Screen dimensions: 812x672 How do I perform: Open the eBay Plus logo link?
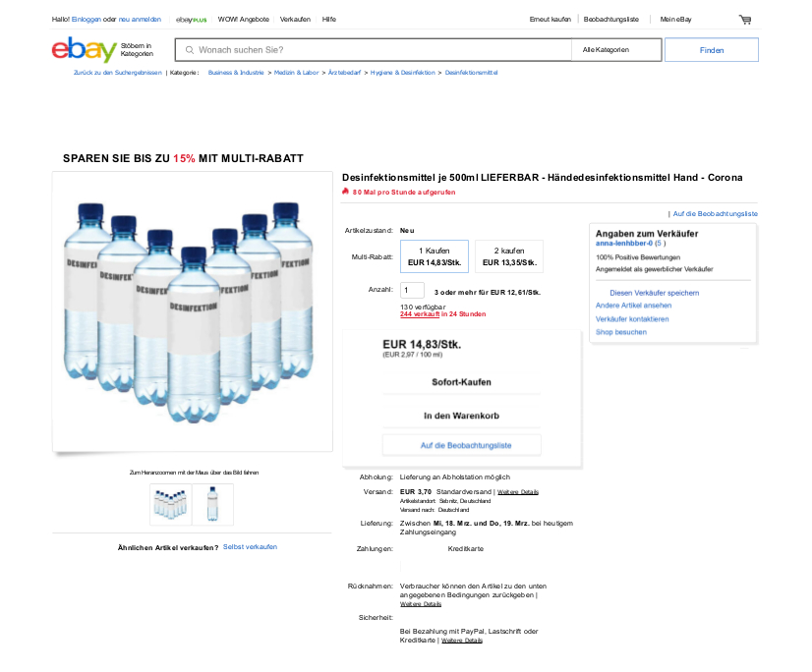click(191, 20)
